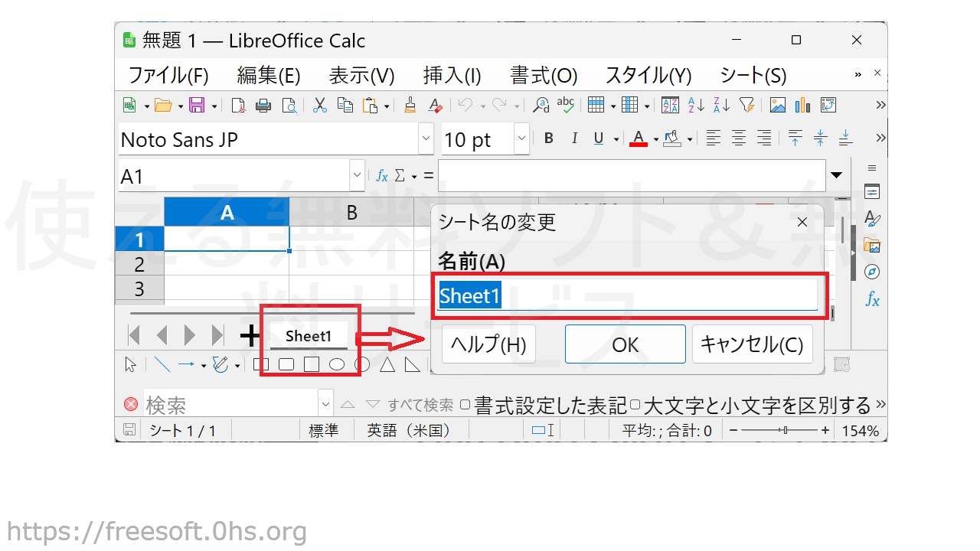Image resolution: width=980 pixels, height=551 pixels.
Task: Add a new sheet with plus icon
Action: (x=250, y=335)
